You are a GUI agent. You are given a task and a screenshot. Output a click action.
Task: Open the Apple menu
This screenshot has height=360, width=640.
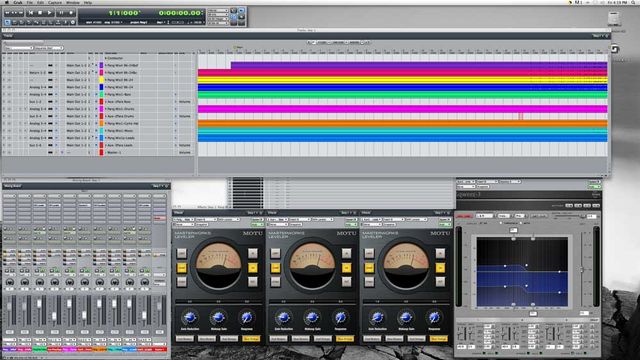(7, 2)
